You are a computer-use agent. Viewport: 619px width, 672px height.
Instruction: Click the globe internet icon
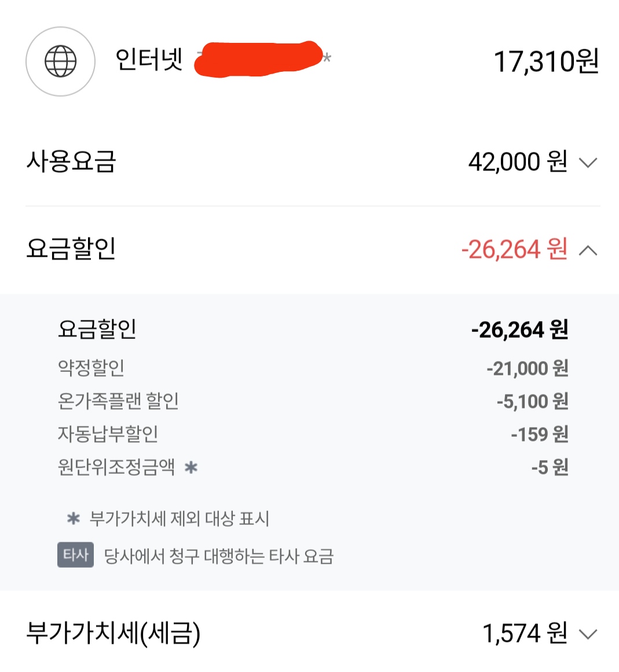click(60, 61)
